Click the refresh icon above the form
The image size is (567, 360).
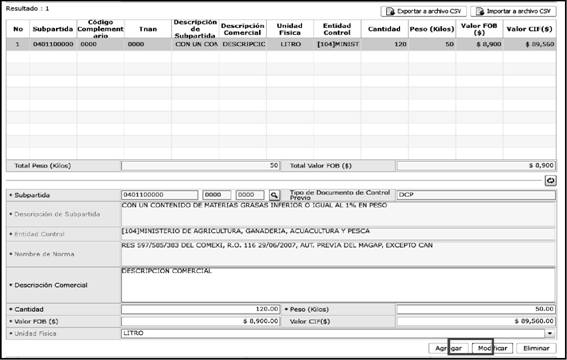(x=550, y=181)
